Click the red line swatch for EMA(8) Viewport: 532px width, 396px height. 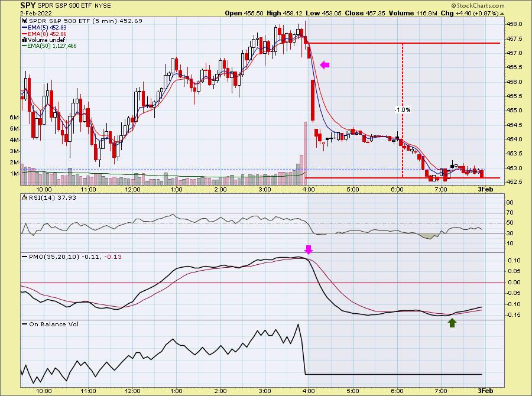click(x=24, y=34)
